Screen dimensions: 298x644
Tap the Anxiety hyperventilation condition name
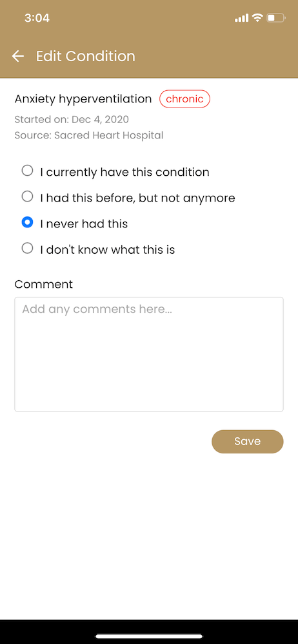(83, 99)
